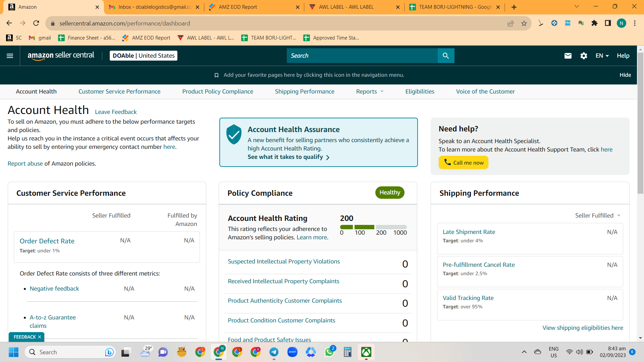Click the search magnifier button
Viewport: 644px width, 362px height.
446,56
